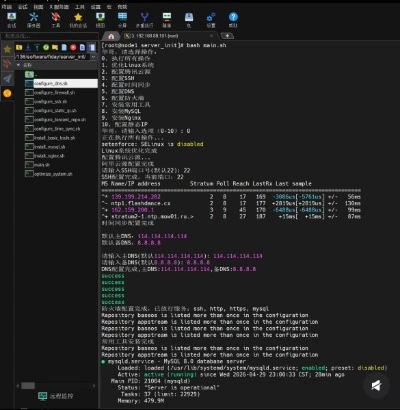This screenshot has width=400, height=410.
Task: Switch to the orange SFTP sidebar tab
Action: coord(7,93)
